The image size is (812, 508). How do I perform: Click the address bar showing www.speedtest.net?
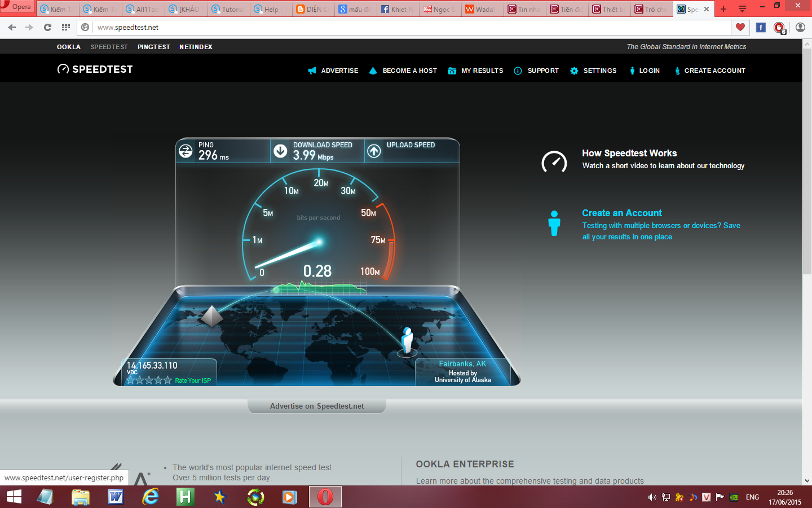403,27
